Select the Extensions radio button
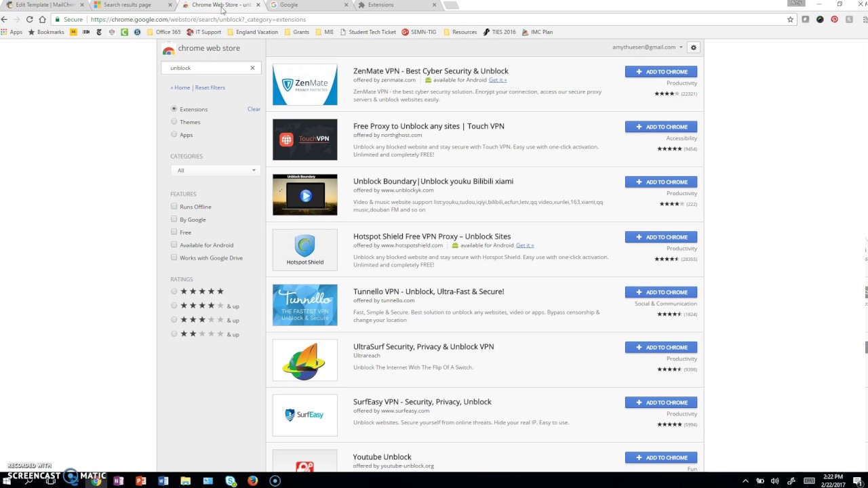Image resolution: width=868 pixels, height=488 pixels. (x=174, y=108)
